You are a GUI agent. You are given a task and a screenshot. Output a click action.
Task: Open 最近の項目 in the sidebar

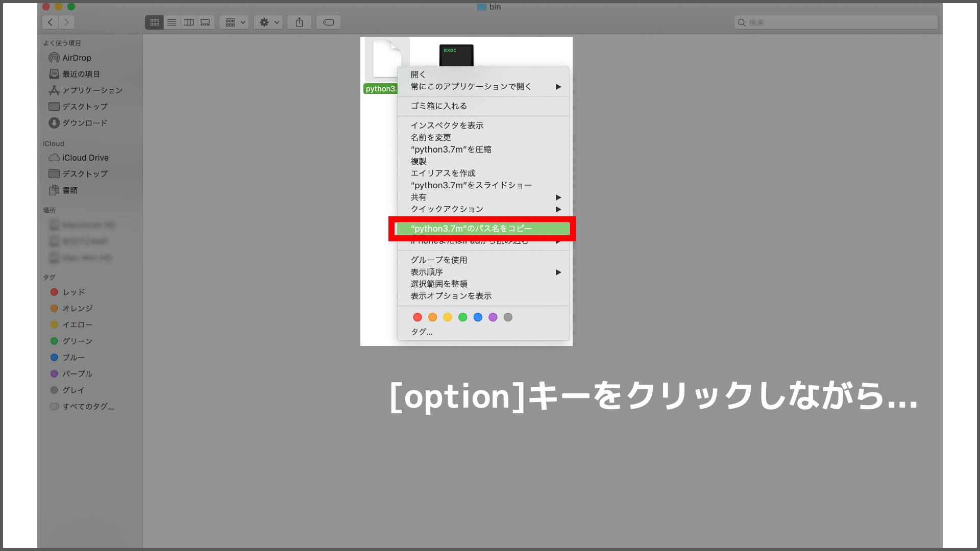pos(74,74)
